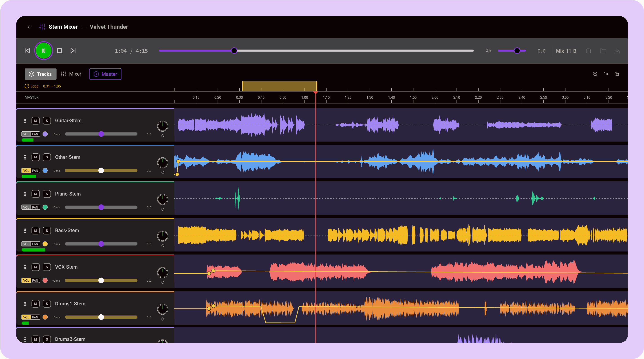Download the mix with the export icon
Viewport: 644px width, 359px height.
(x=617, y=51)
